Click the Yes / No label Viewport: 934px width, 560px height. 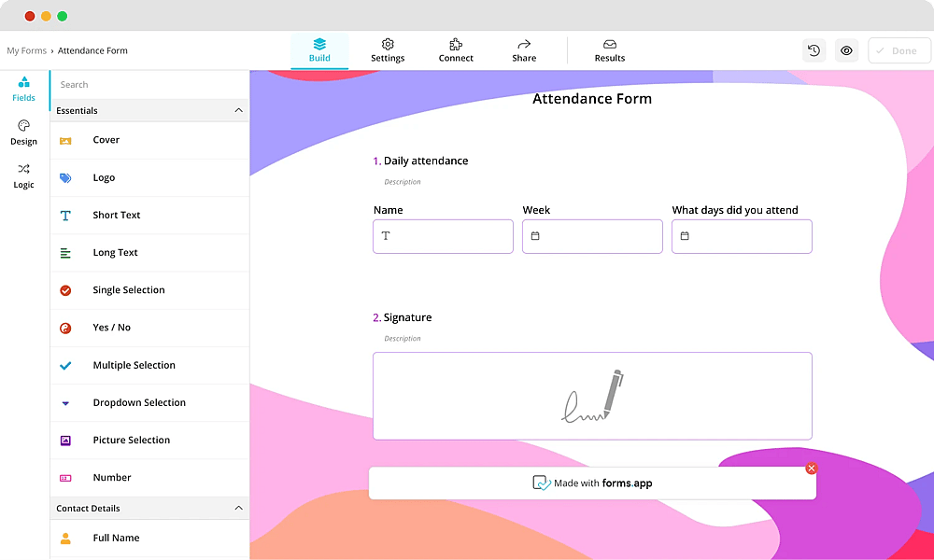111,328
